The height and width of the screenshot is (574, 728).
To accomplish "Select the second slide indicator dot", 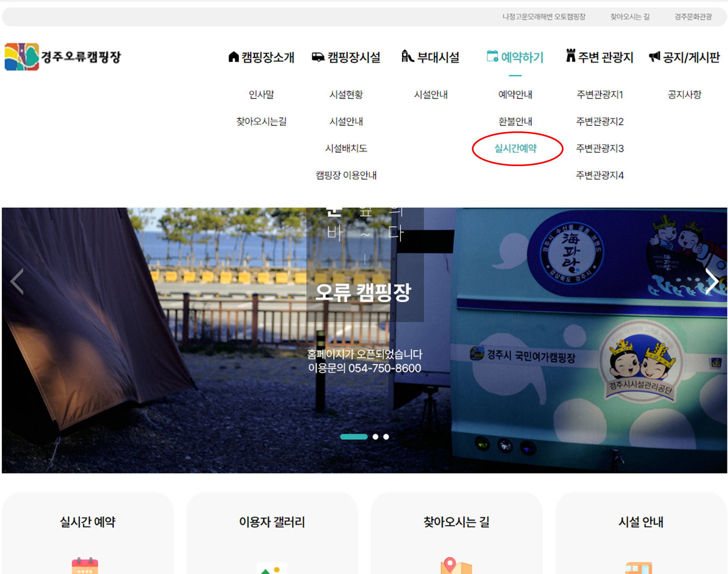I will [x=375, y=437].
